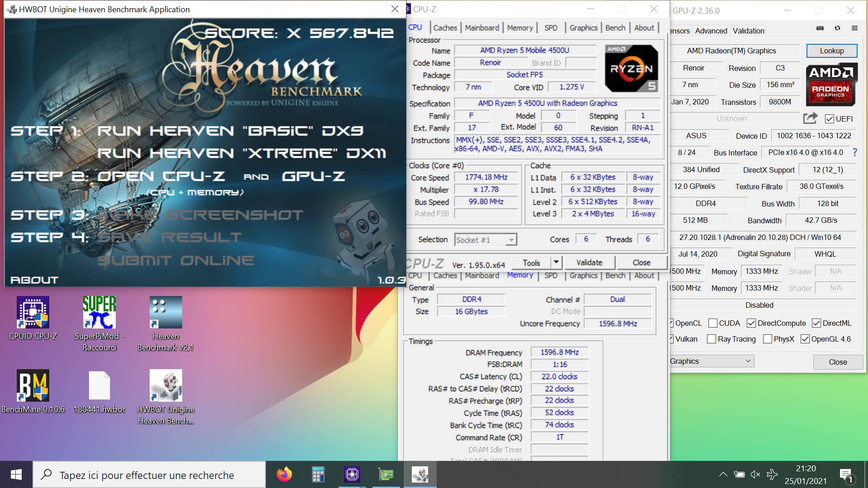Click the CPU-Z Validate button

[x=589, y=263]
